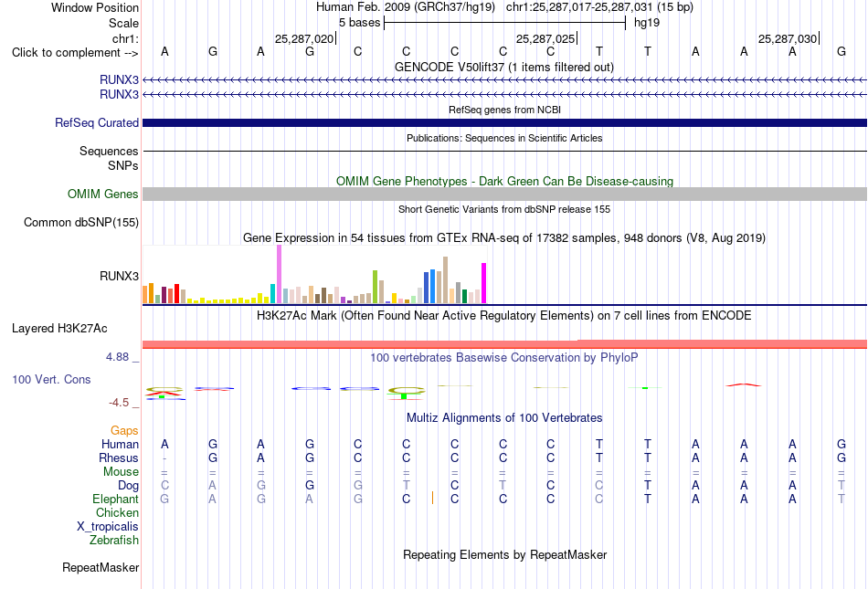868x589 pixels.
Task: Open the Layered H3K27Ac track label
Action: [x=59, y=329]
